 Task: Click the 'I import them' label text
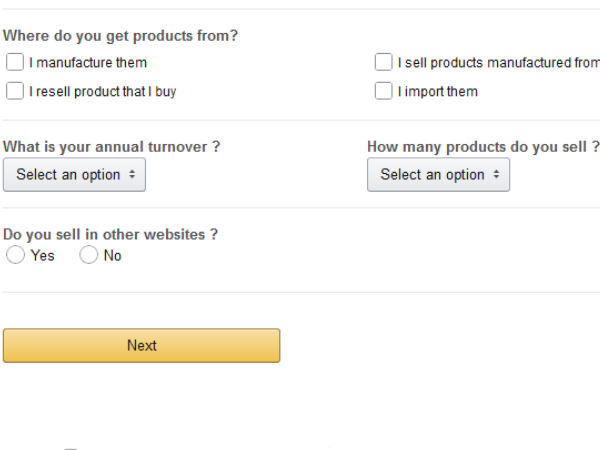[x=438, y=92]
